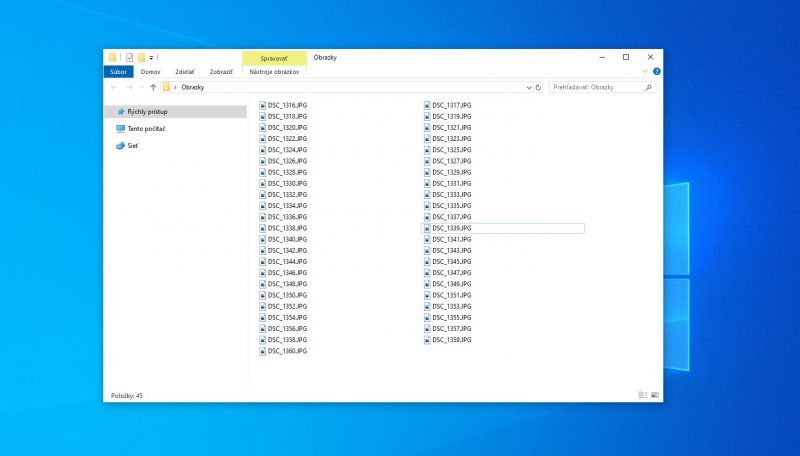Select the Zdieľať ribbon tab
Image resolution: width=800 pixels, height=456 pixels.
point(185,72)
